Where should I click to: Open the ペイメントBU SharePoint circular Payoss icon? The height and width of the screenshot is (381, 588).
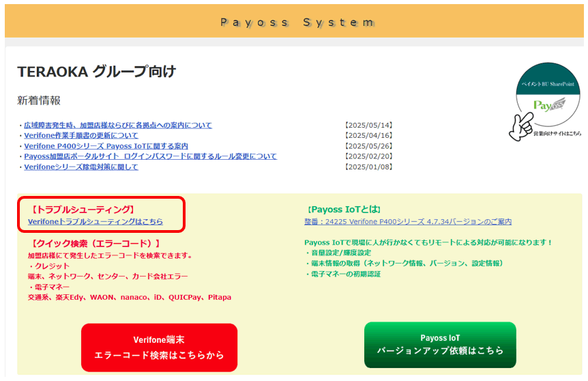point(548,94)
